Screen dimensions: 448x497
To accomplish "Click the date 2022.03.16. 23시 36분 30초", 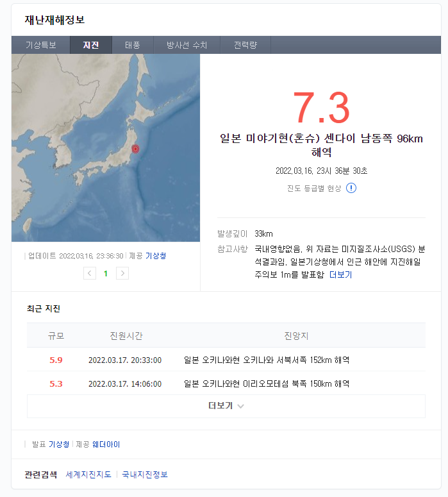I will pyautogui.click(x=321, y=171).
